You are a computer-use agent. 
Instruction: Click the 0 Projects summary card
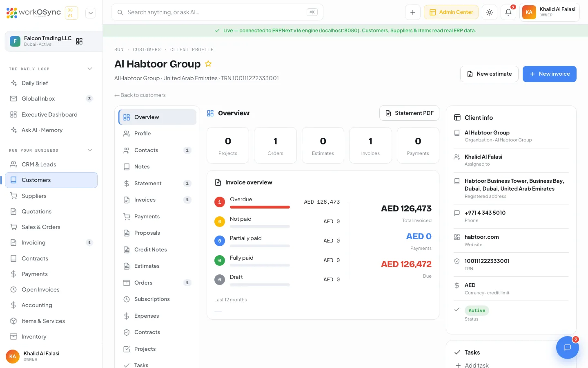228,146
